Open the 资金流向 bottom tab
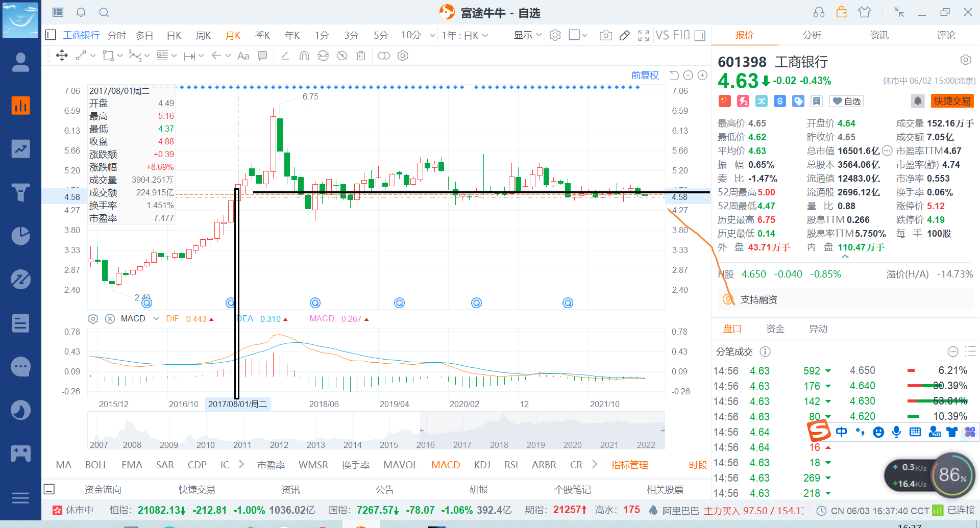 (103, 490)
